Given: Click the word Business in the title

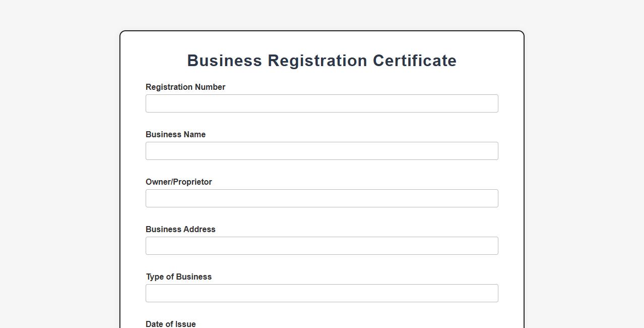Looking at the screenshot, I should click(224, 61).
